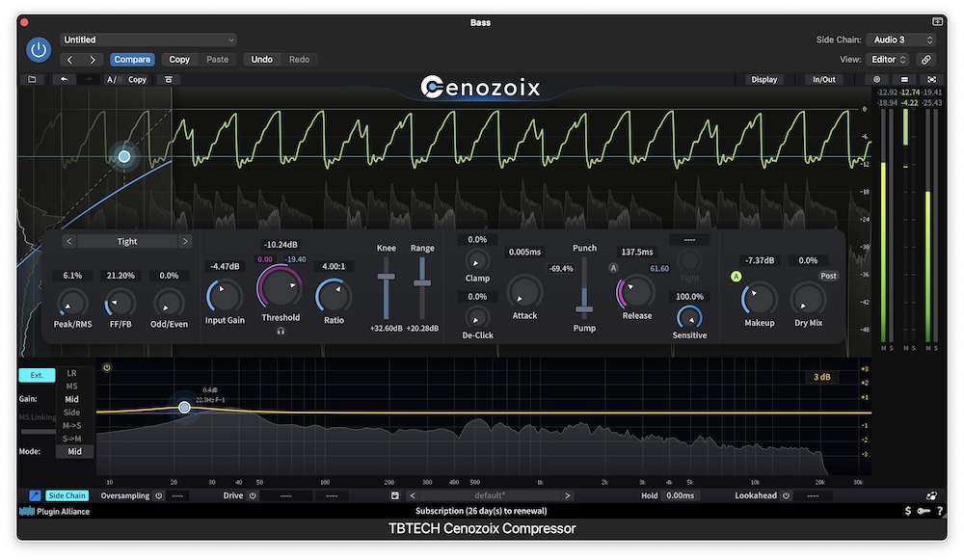Enable headphone sidechain listen under Threshold
The width and height of the screenshot is (964, 560).
pyautogui.click(x=281, y=329)
